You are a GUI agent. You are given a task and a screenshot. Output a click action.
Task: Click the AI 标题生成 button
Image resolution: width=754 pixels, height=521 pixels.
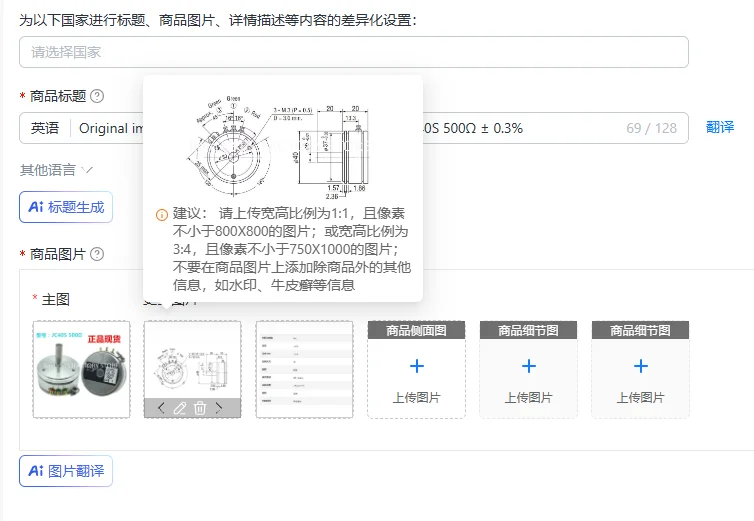point(66,207)
